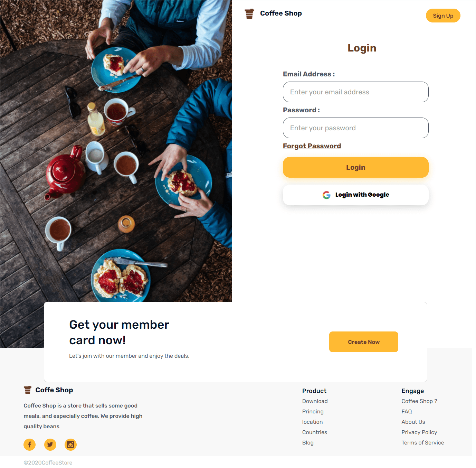This screenshot has height=468, width=476.
Task: Open the Blog footer link
Action: click(x=308, y=442)
